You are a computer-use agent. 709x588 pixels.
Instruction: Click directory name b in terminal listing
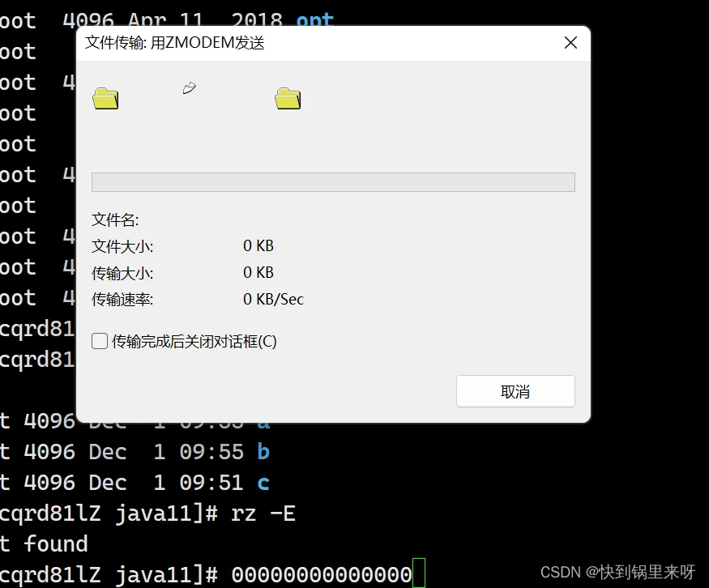tap(263, 452)
